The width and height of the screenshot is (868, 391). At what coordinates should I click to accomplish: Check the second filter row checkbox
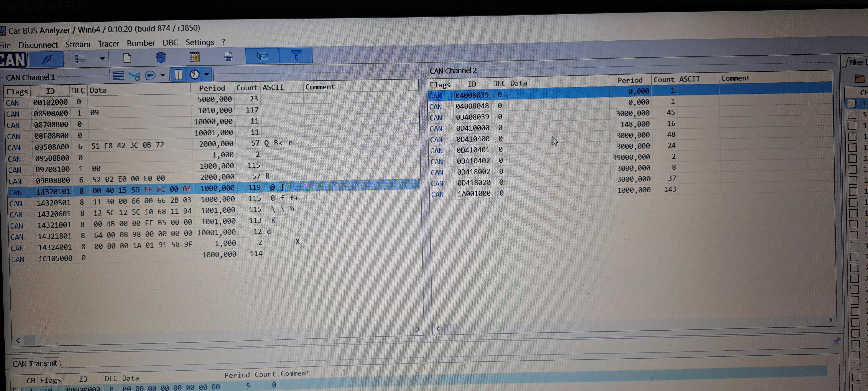pyautogui.click(x=852, y=115)
